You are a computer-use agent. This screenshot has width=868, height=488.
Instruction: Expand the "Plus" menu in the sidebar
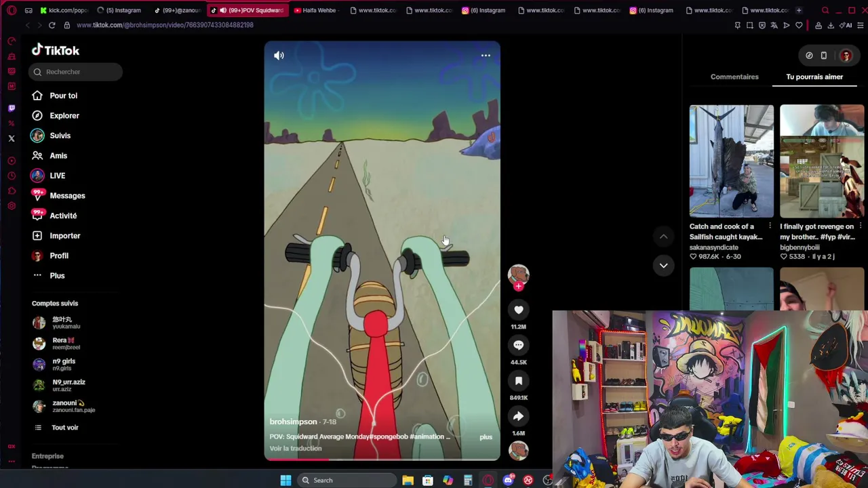click(47, 276)
